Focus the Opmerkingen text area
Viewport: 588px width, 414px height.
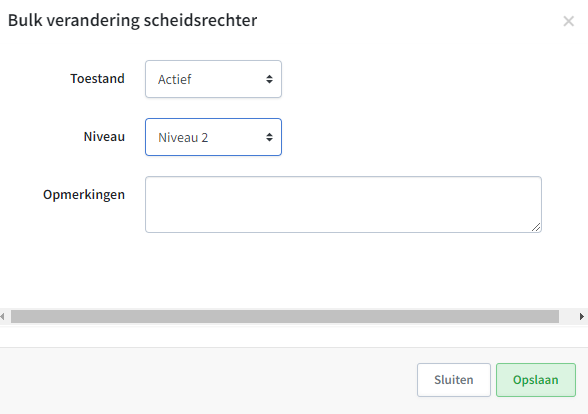[x=344, y=204]
